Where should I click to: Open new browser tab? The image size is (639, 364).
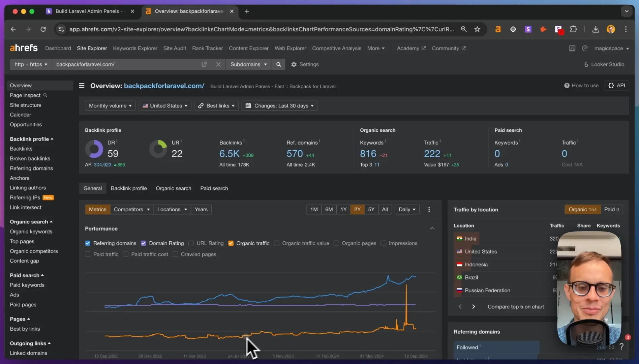tap(247, 11)
